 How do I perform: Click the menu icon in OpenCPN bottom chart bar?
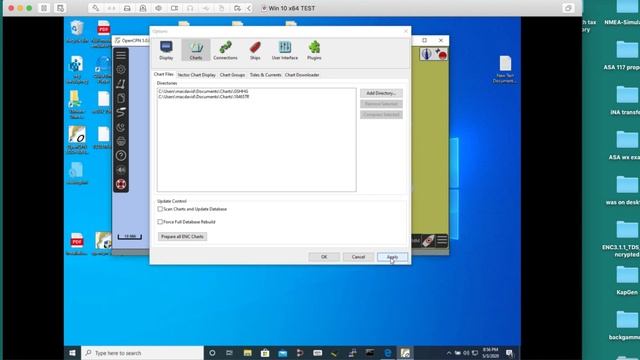442,240
